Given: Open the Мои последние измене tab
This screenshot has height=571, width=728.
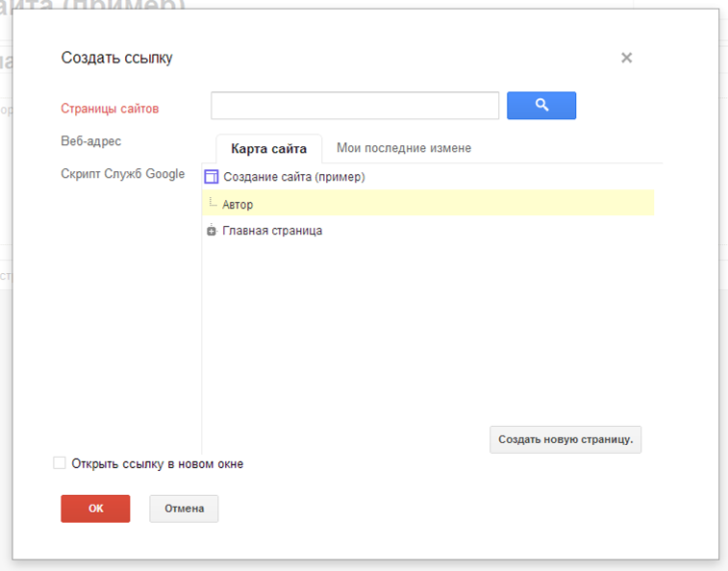Looking at the screenshot, I should coord(404,148).
